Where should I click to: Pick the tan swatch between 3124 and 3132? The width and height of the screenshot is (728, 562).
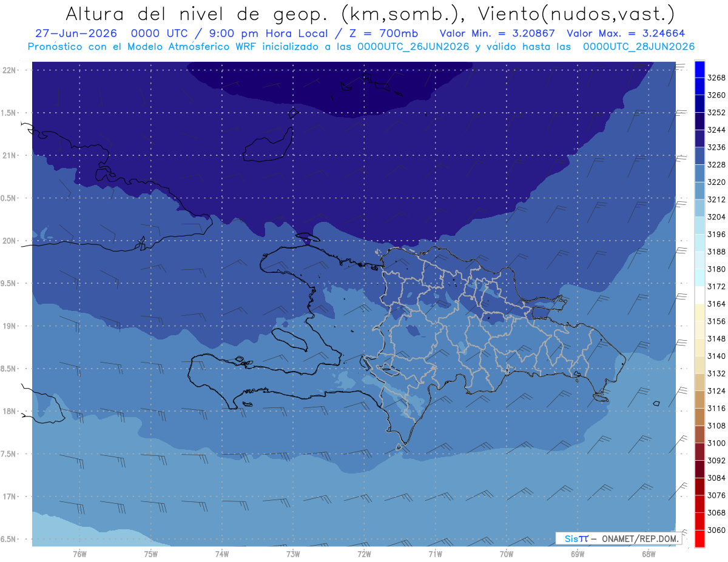[699, 382]
